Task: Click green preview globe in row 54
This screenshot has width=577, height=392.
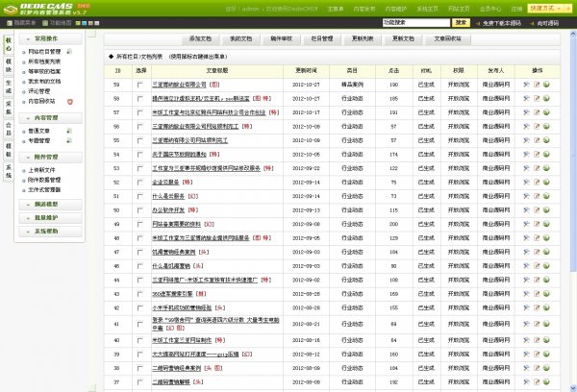Action: coord(546,155)
